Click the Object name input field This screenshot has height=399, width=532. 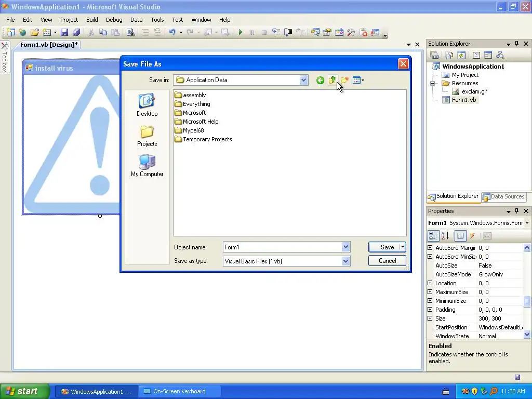coord(282,247)
